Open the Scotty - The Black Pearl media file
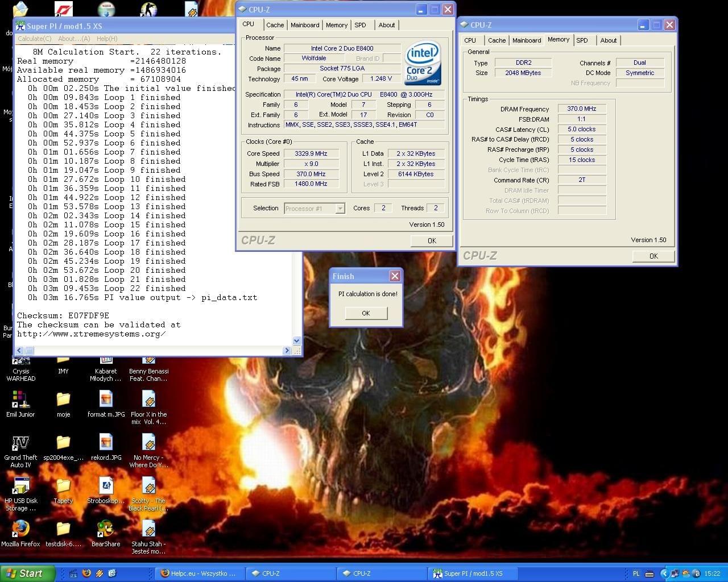 pos(148,494)
